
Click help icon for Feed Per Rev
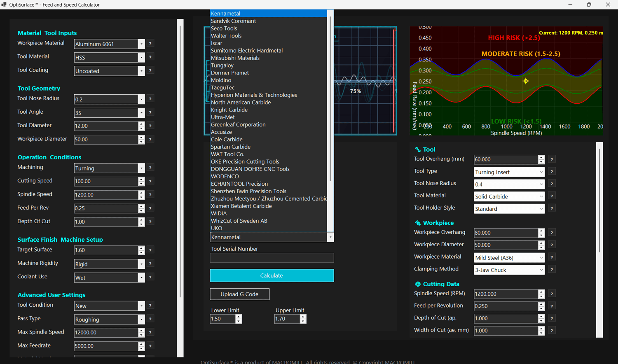tap(150, 208)
